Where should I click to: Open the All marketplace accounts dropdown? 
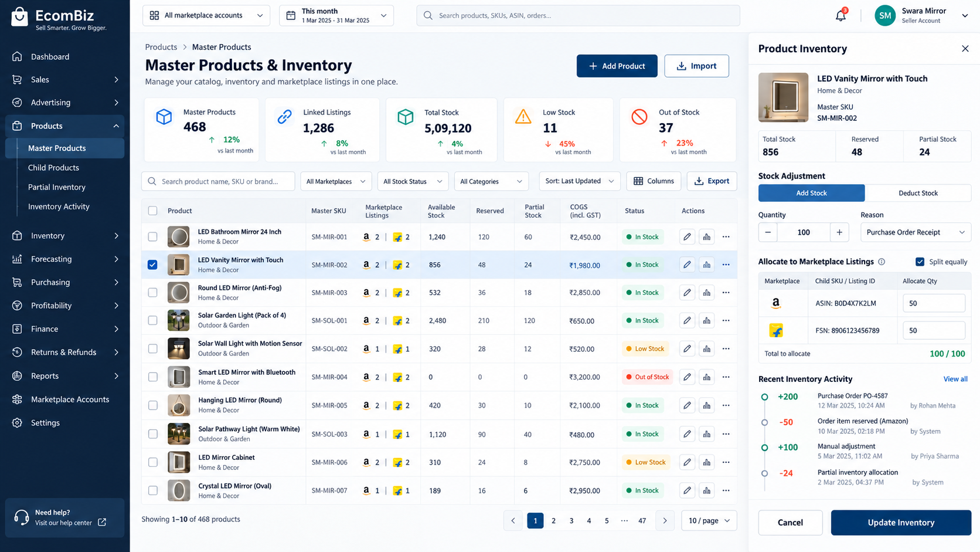click(x=206, y=16)
